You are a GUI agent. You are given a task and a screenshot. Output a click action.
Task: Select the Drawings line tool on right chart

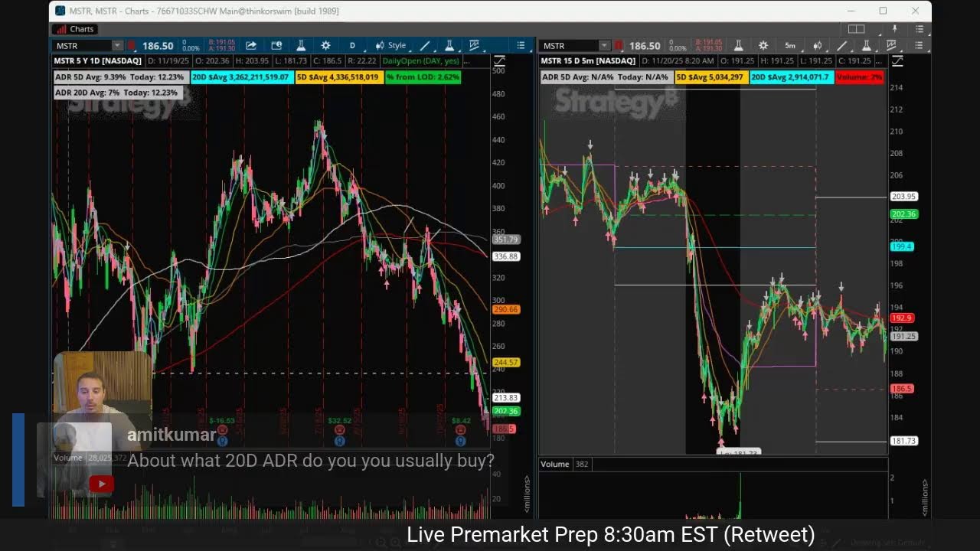pos(841,46)
